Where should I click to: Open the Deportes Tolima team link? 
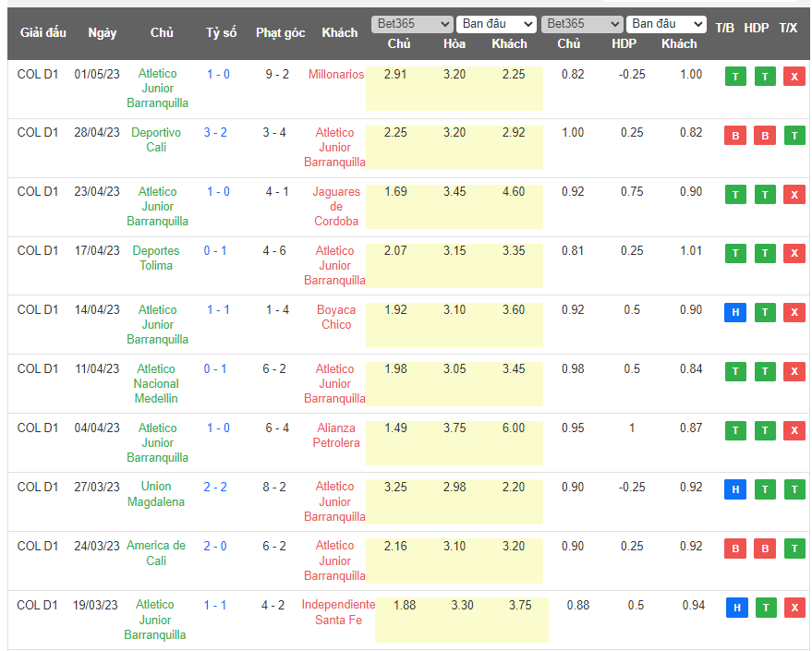click(x=156, y=258)
